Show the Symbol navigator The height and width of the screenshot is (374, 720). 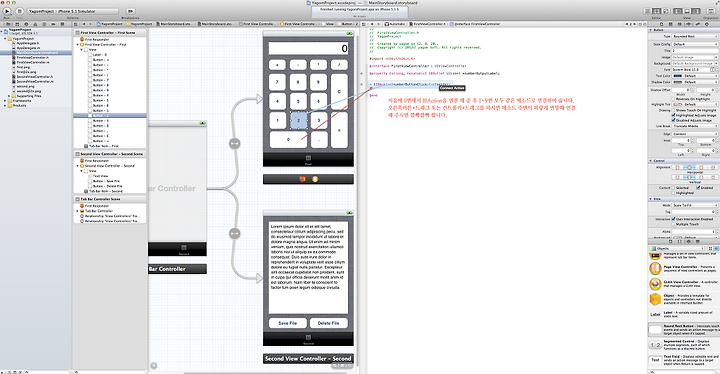[17, 24]
